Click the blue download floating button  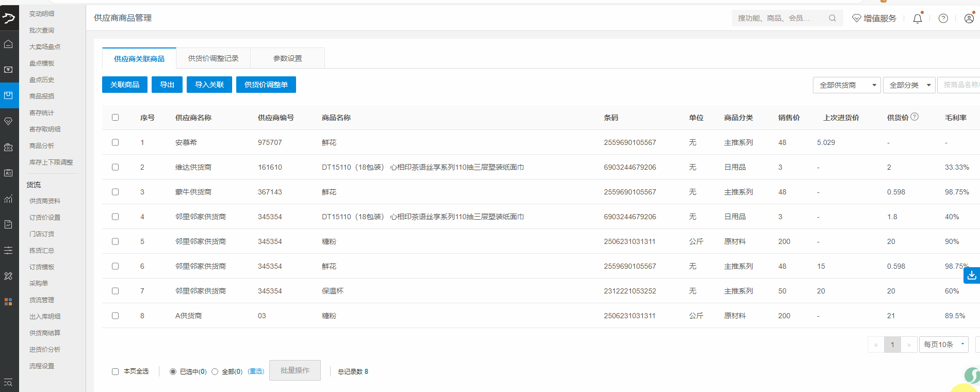click(972, 275)
